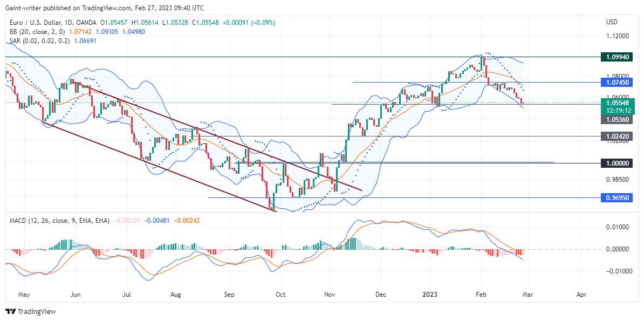Click the BB lower value 1.04980
This screenshot has width=644, height=321.
[x=133, y=32]
